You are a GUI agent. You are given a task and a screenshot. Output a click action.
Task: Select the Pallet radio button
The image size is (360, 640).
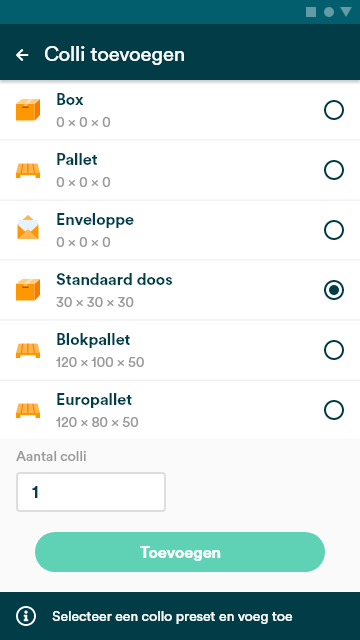(x=334, y=170)
